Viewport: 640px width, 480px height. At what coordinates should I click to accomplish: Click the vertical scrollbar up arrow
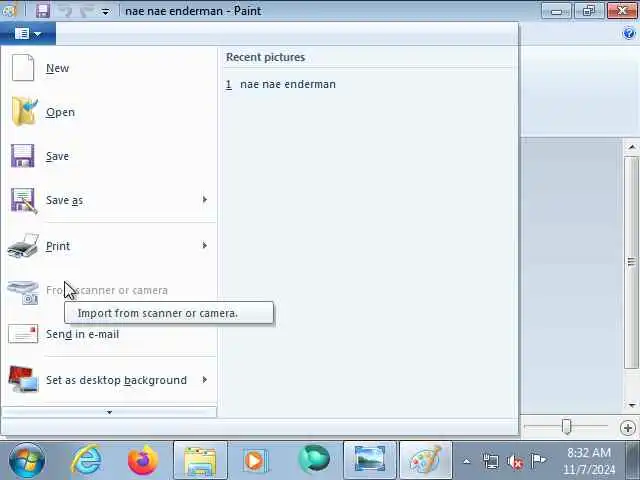point(632,147)
